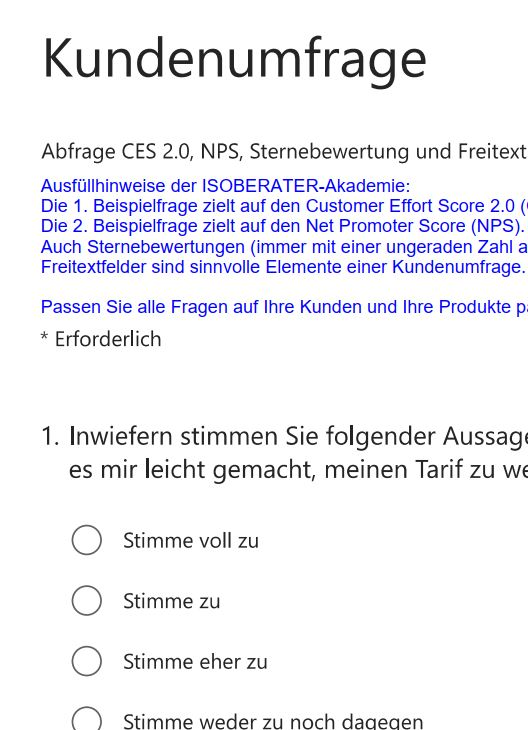Click the "Stimme voll zu" text label
This screenshot has height=730, width=528.
(x=191, y=541)
